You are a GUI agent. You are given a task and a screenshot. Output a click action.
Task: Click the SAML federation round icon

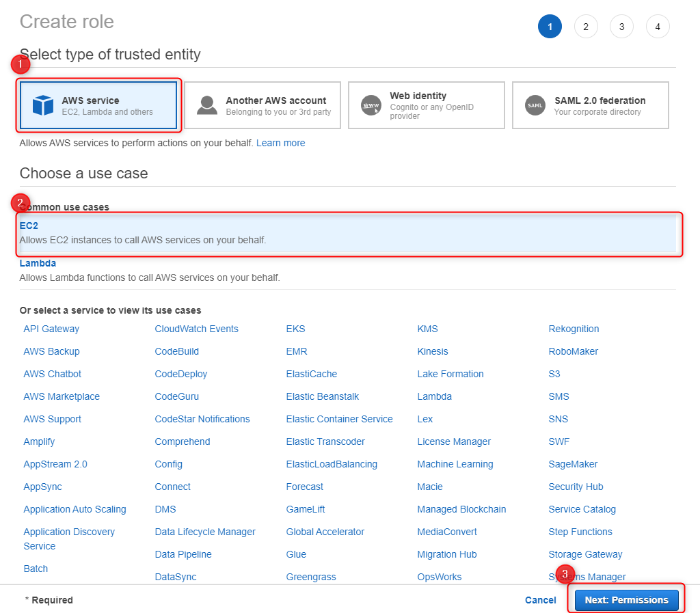click(x=535, y=105)
